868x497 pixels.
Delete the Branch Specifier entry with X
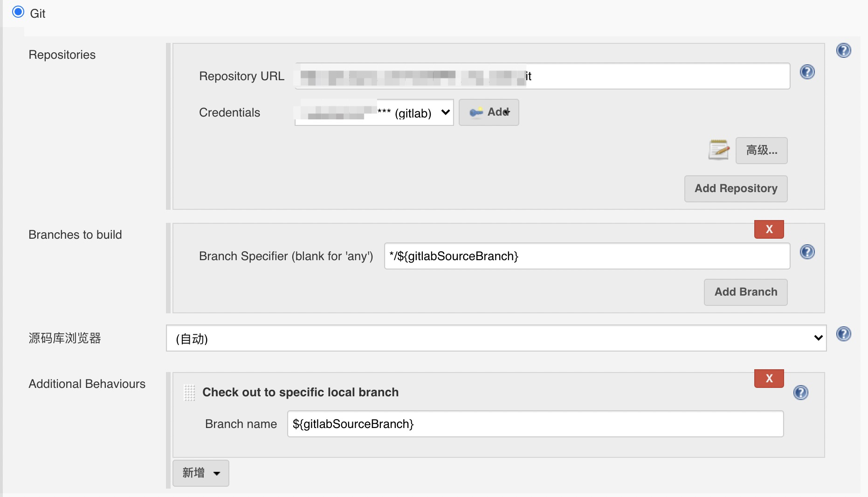click(x=769, y=229)
